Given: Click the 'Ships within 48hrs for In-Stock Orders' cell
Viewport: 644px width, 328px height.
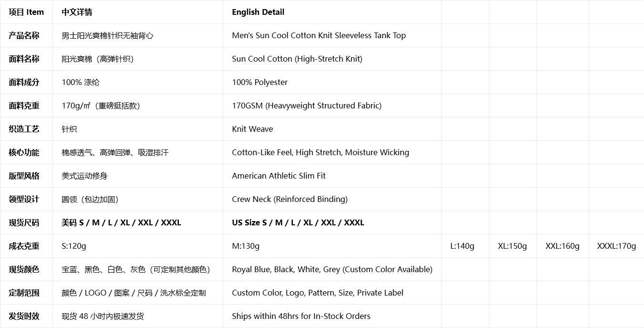Looking at the screenshot, I should (332, 316).
